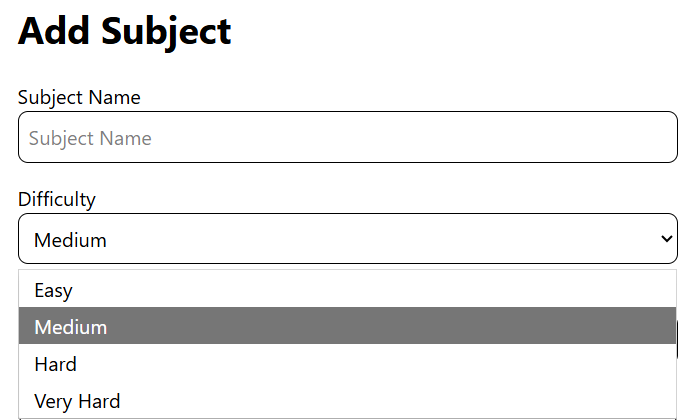Close the dropdown using its down-arrow icon
The height and width of the screenshot is (420, 686).
(x=666, y=239)
